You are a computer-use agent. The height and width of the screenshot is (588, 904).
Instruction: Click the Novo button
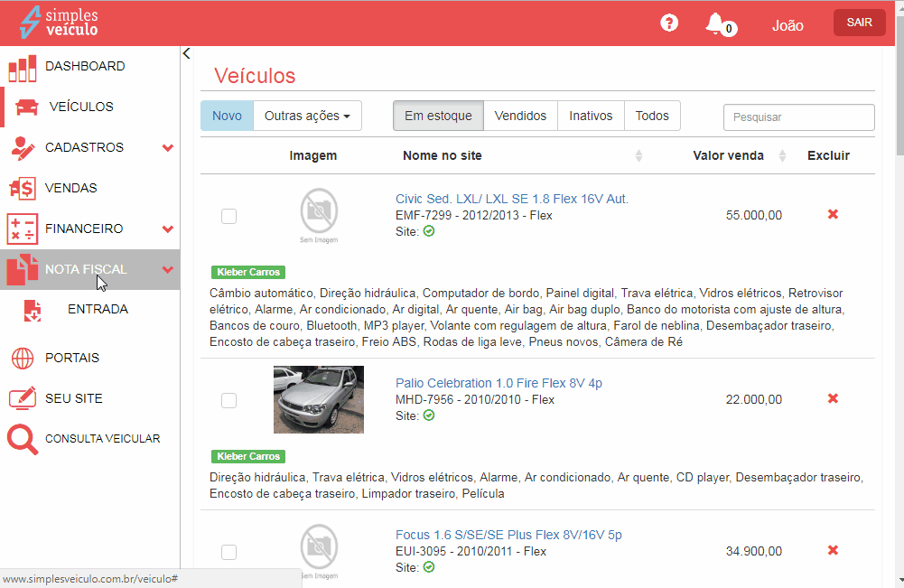pos(227,116)
